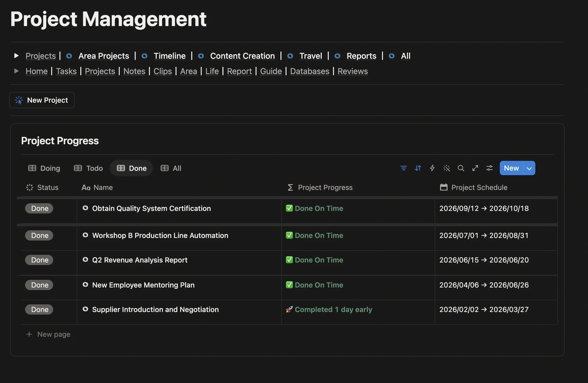Expand database to full page icon
The image size is (588, 383).
click(x=475, y=168)
